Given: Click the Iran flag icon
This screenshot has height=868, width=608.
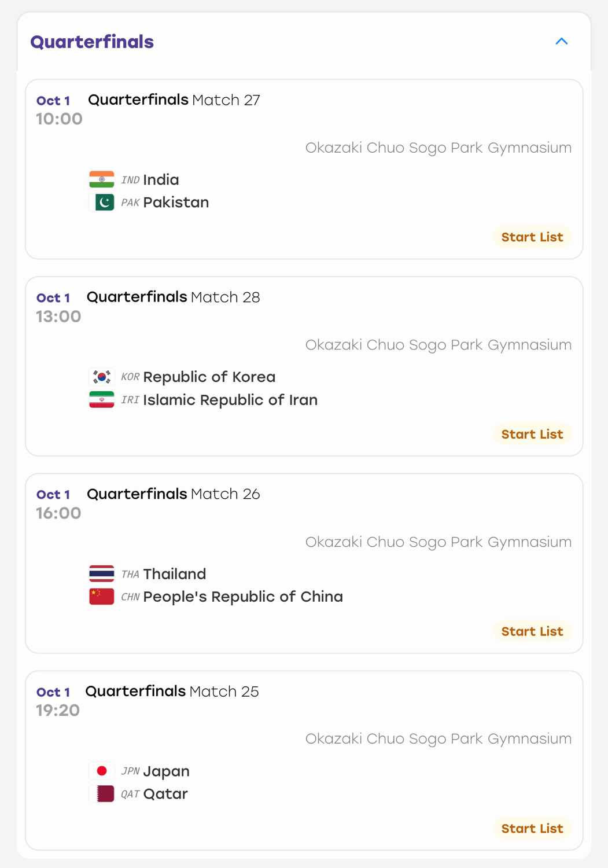Looking at the screenshot, I should point(102,400).
